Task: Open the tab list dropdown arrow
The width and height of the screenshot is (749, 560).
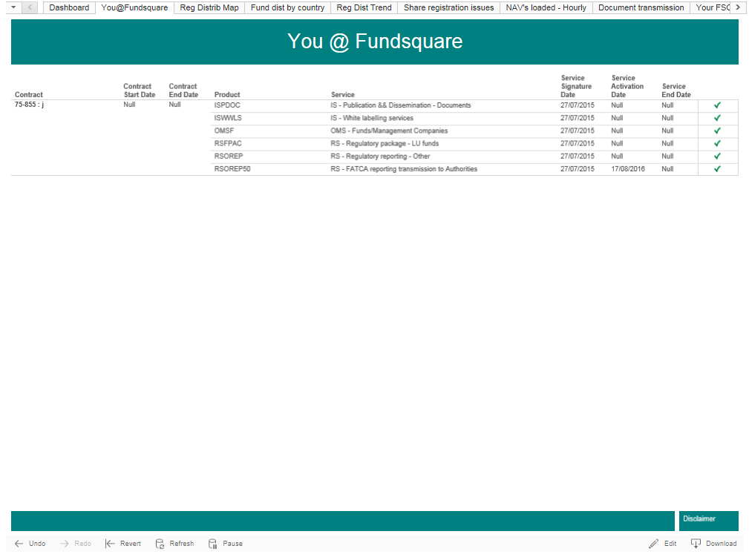Action: click(13, 7)
